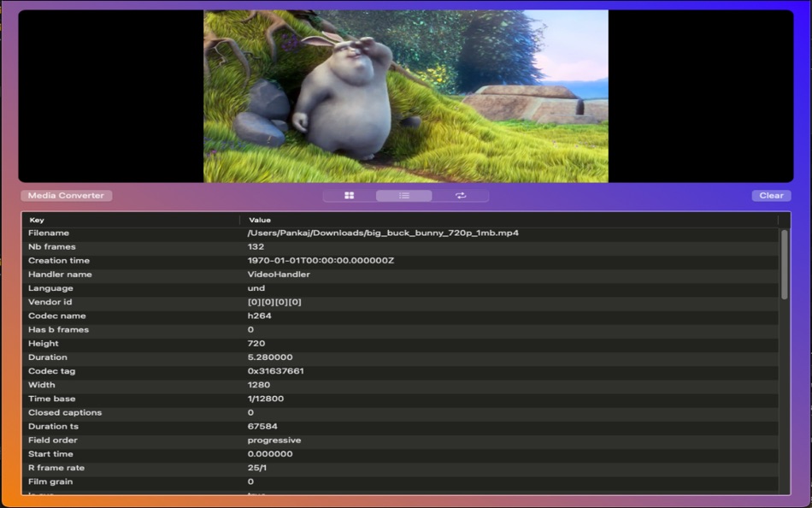
Task: Select the Has b frames row
Action: (x=400, y=329)
